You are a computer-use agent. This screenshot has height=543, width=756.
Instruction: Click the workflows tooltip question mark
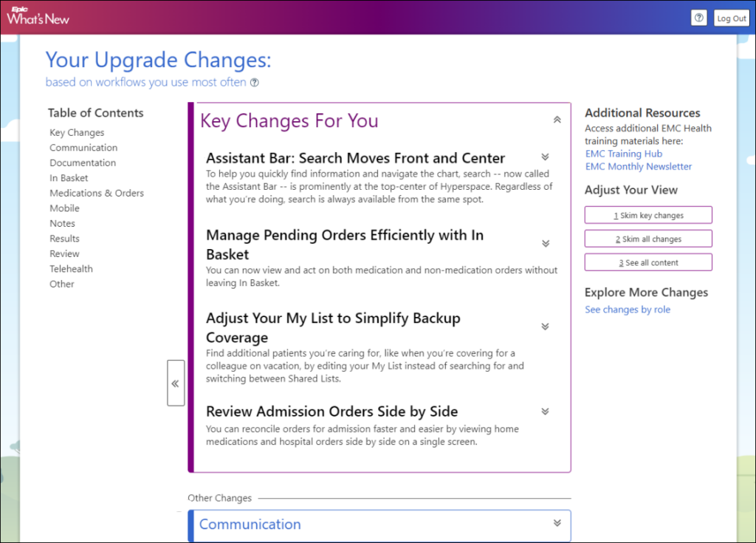(x=255, y=83)
